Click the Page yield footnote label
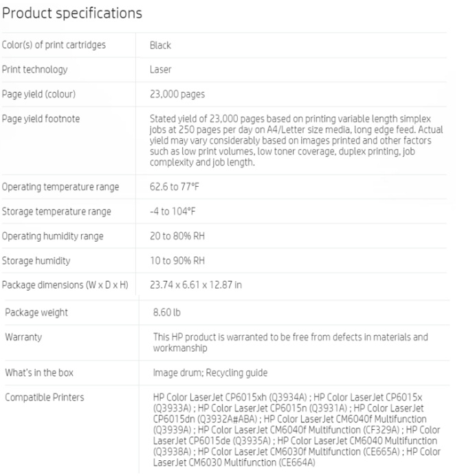Viewport: 464px width, 476px height. coord(41,119)
